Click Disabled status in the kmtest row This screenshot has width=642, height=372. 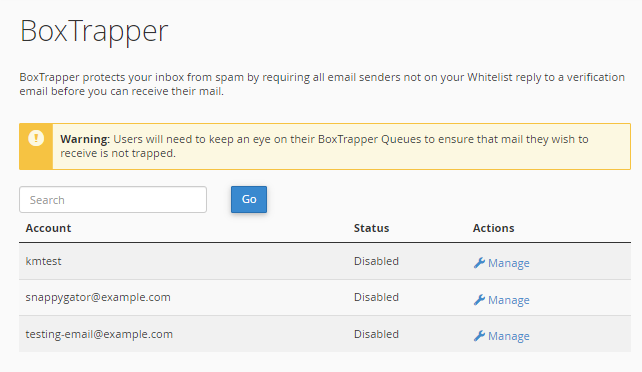[376, 261]
